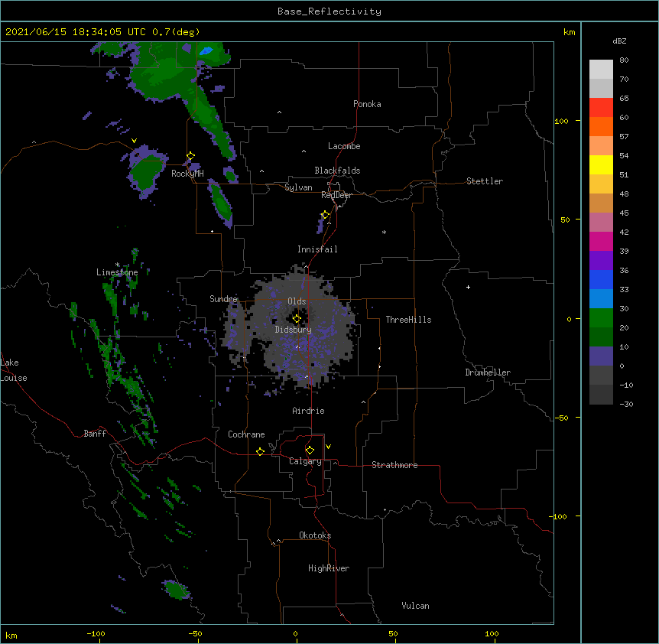The width and height of the screenshot is (659, 644).
Task: Pick the red swatch in dBZ legend
Action: (x=601, y=107)
